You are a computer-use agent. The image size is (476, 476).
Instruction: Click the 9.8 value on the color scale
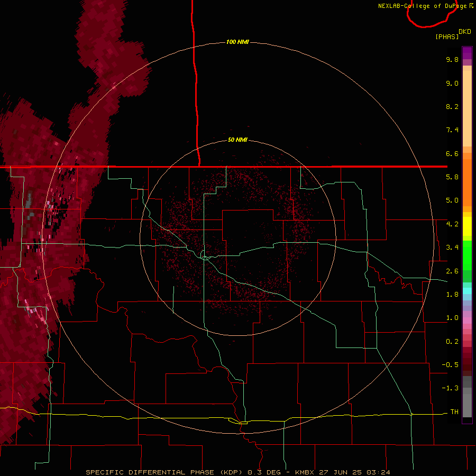coord(452,59)
